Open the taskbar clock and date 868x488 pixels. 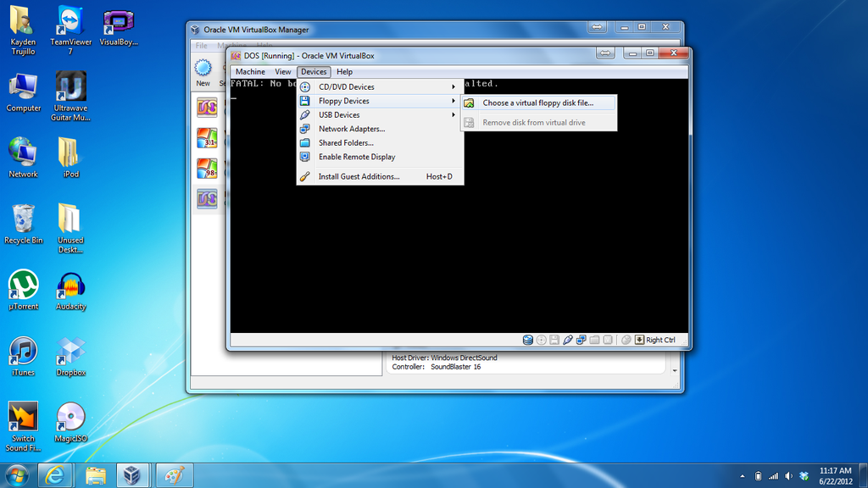835,476
